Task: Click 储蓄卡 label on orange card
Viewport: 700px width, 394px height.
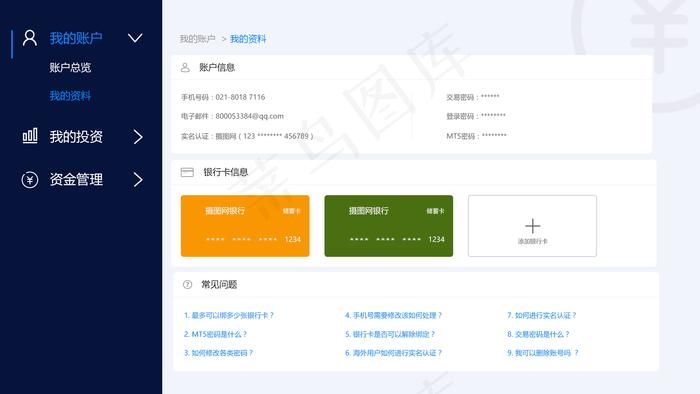Action: [x=292, y=211]
